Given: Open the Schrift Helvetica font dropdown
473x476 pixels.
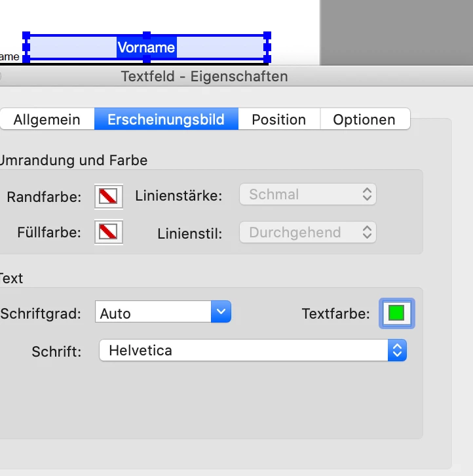Looking at the screenshot, I should [x=253, y=350].
